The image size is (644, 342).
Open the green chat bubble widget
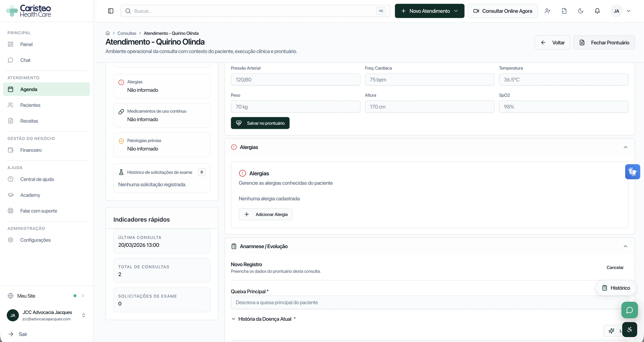click(630, 310)
